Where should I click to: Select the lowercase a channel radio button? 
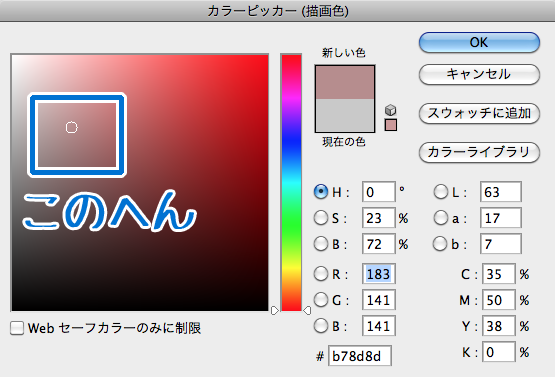point(441,218)
